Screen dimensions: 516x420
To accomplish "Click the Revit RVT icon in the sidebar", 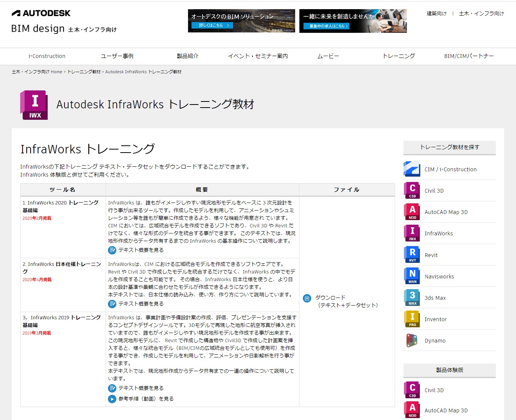I will pos(412,255).
